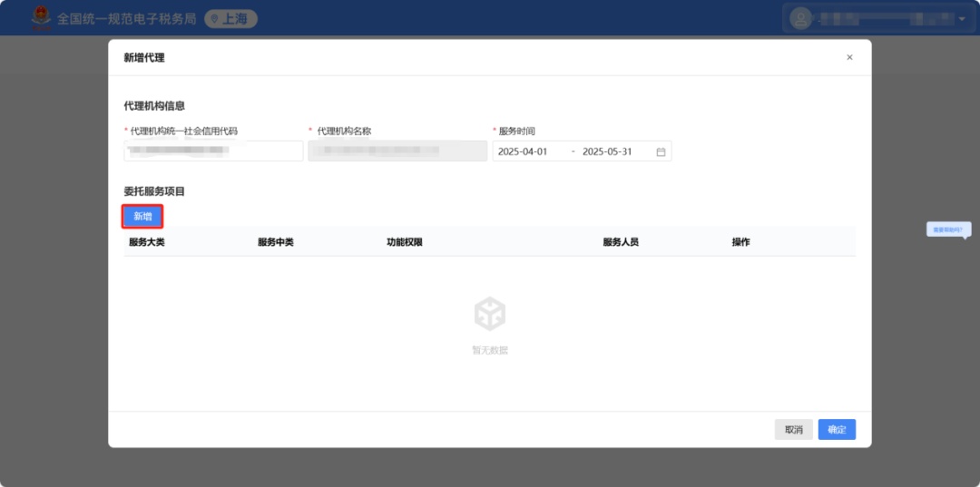
Task: Click the 委托服务项目 section heading
Action: (x=154, y=191)
